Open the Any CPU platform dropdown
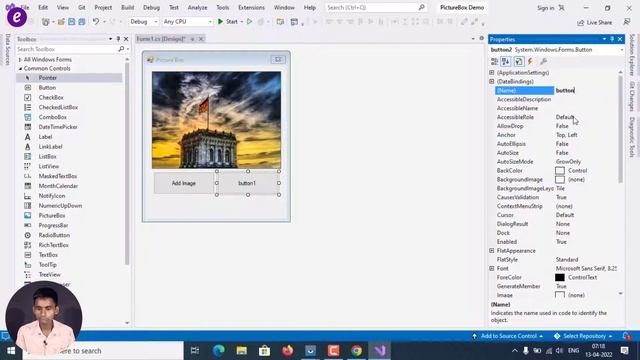 pos(187,21)
